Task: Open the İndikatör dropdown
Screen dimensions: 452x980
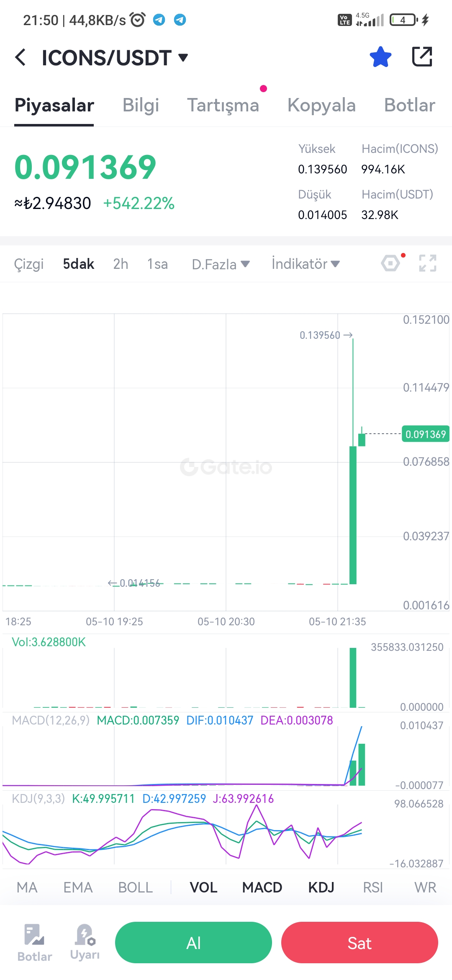Action: 306,264
